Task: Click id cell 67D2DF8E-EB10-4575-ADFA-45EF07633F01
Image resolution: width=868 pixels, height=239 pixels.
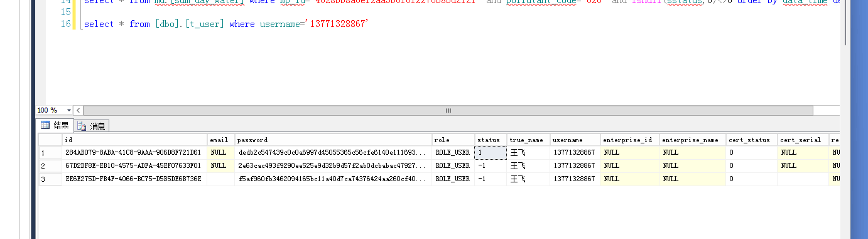Action: 134,165
